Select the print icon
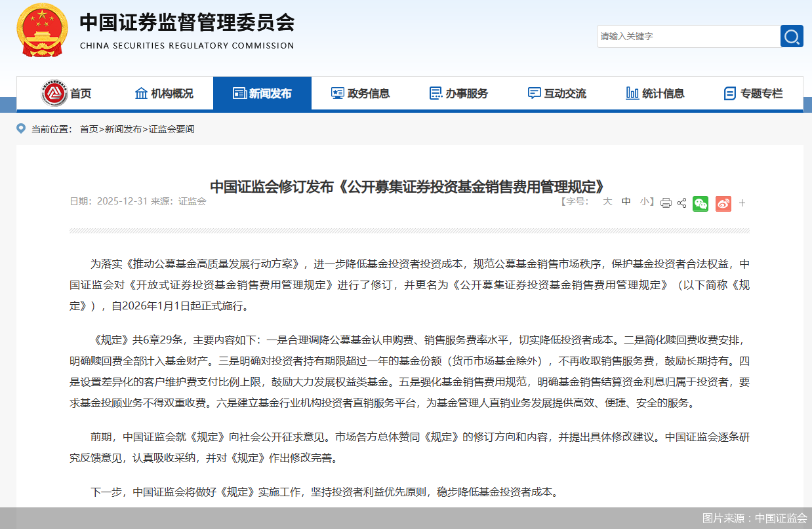Screen dimensions: 812x529 (x=666, y=203)
